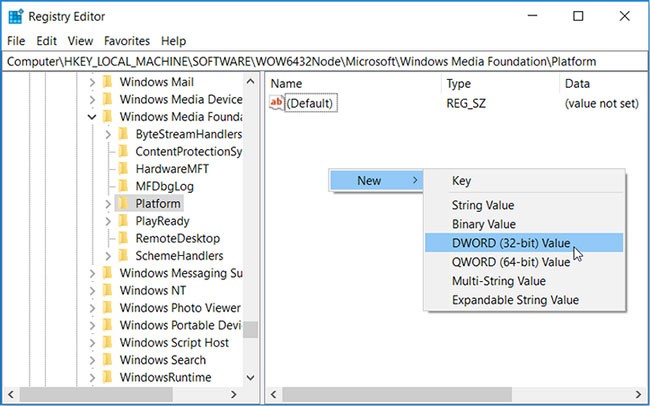Image resolution: width=650 pixels, height=406 pixels.
Task: Click the Platform folder icon in tree
Action: coord(123,204)
